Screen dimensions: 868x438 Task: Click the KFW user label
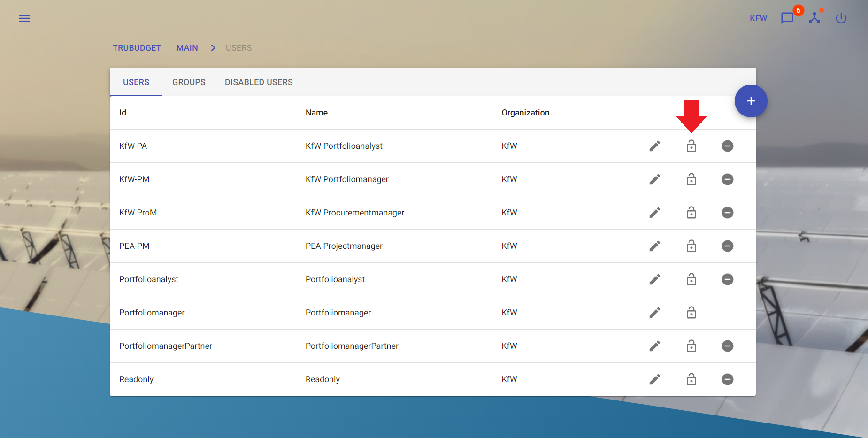[758, 18]
